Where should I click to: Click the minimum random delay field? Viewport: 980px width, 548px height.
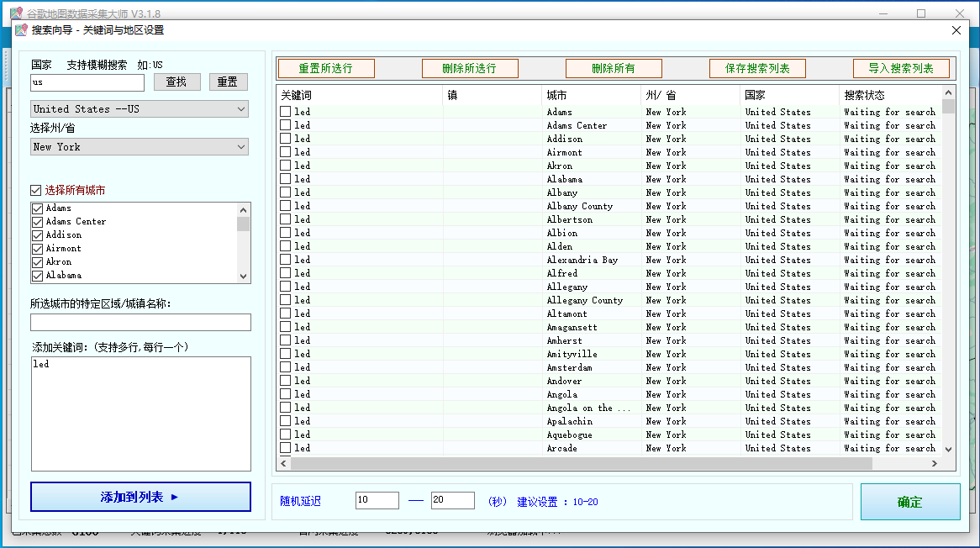tap(377, 501)
